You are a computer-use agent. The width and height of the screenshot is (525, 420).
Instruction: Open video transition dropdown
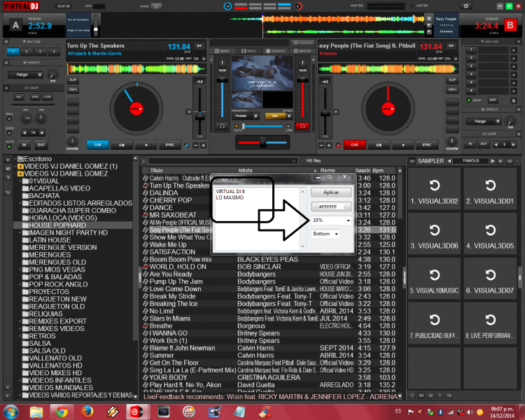tap(255, 116)
